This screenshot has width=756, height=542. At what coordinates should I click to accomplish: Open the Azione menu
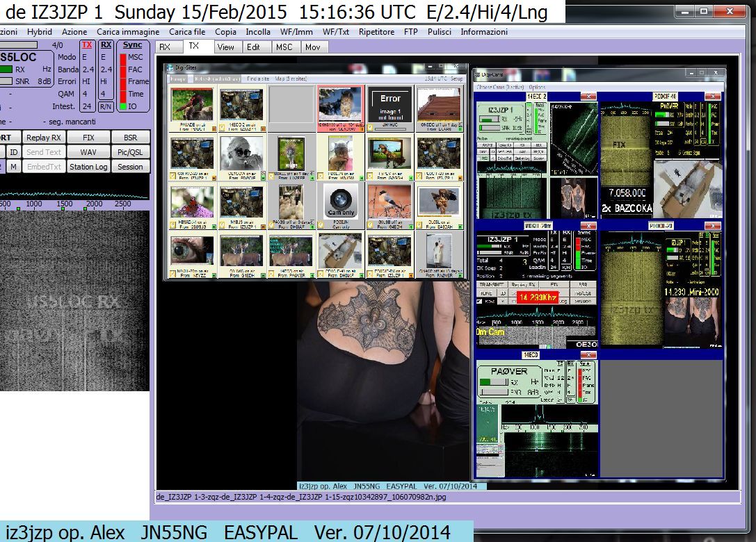pos(74,32)
